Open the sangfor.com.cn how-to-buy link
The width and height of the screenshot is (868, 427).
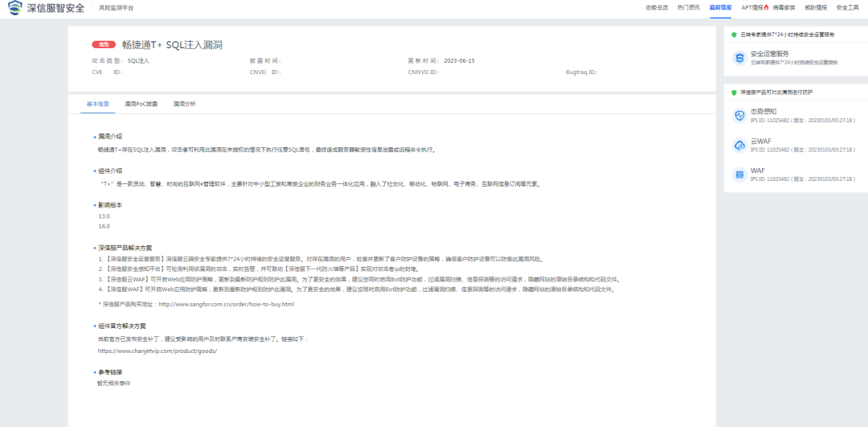(227, 305)
